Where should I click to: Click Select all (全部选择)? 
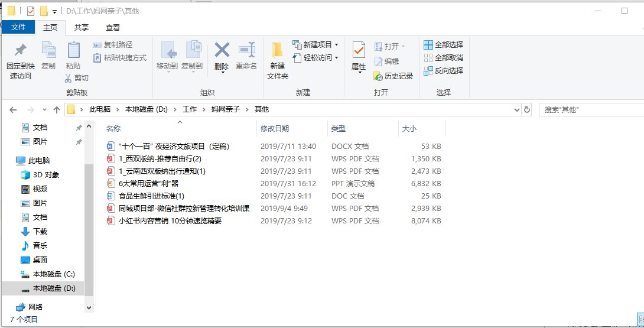click(x=444, y=45)
